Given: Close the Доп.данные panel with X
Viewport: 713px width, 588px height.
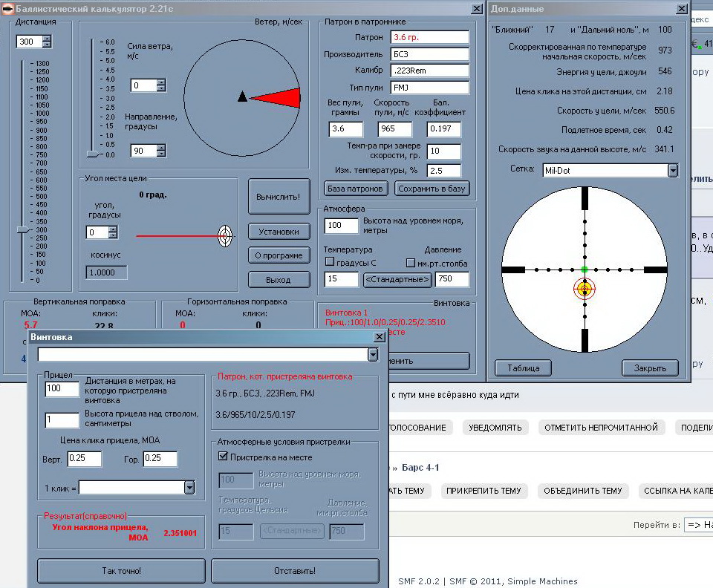Looking at the screenshot, I should (x=681, y=9).
